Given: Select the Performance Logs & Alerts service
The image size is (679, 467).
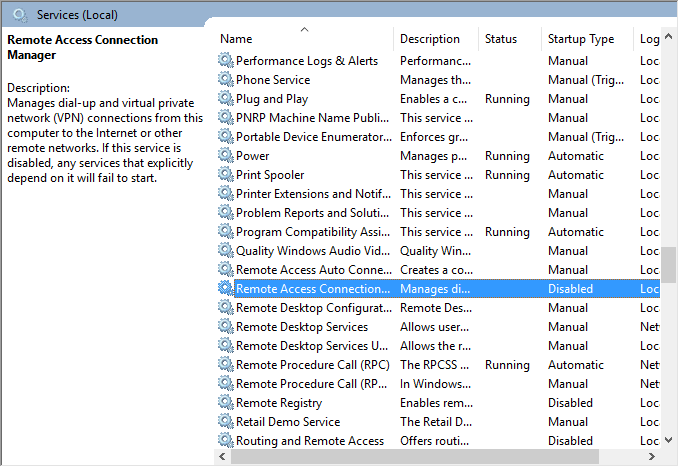Looking at the screenshot, I should point(307,61).
